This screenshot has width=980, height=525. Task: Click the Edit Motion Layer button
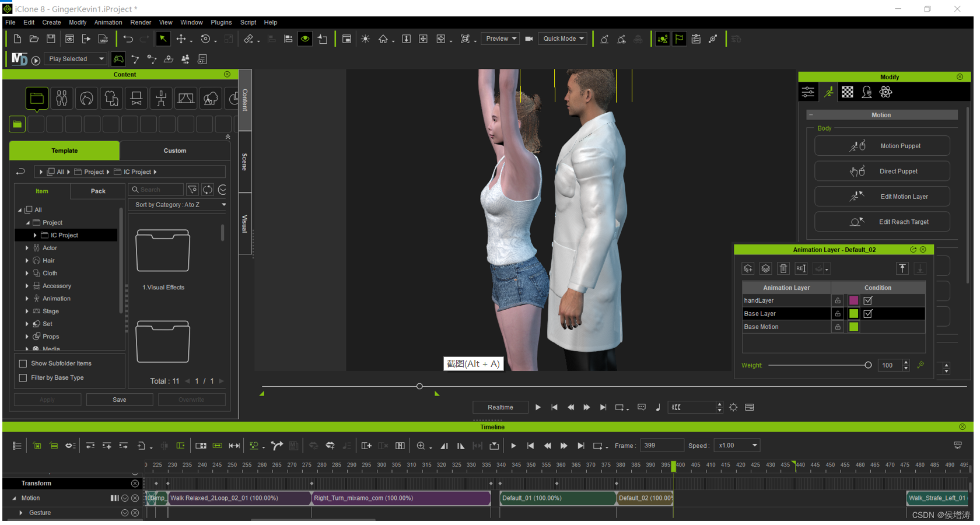click(x=882, y=197)
